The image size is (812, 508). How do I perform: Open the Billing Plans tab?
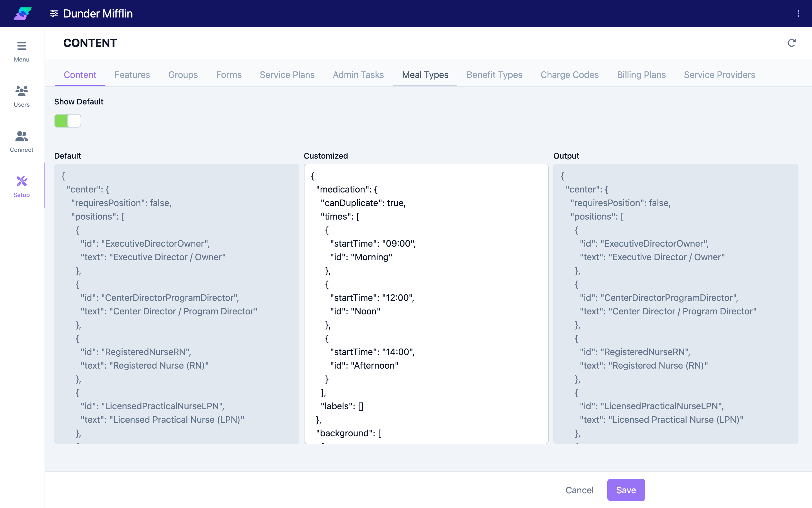coord(641,75)
